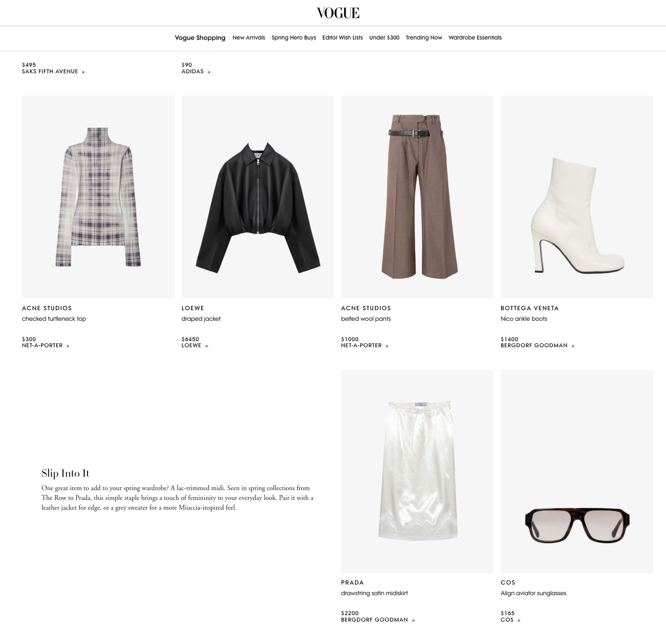
Task: View the Loewe draped jacket photo
Action: point(258,197)
